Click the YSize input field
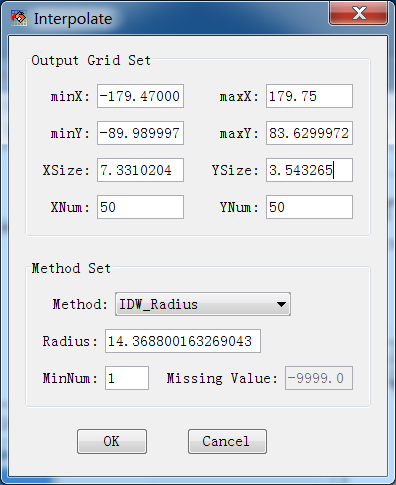 tap(309, 170)
